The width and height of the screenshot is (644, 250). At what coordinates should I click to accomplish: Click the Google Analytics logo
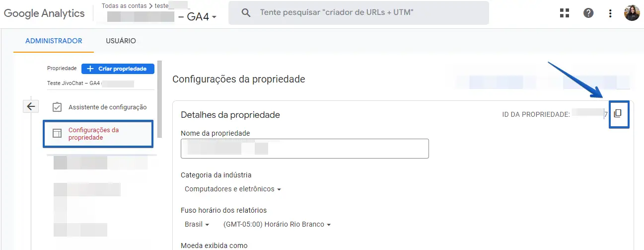point(44,13)
